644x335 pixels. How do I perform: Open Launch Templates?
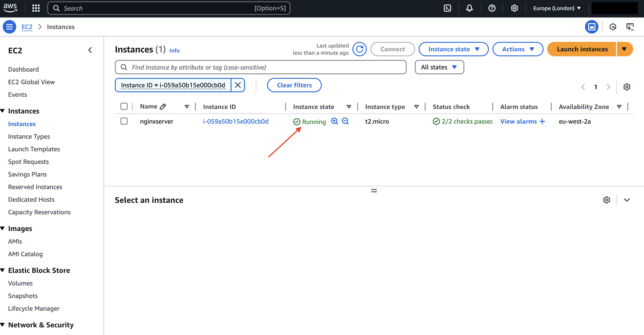tap(34, 149)
